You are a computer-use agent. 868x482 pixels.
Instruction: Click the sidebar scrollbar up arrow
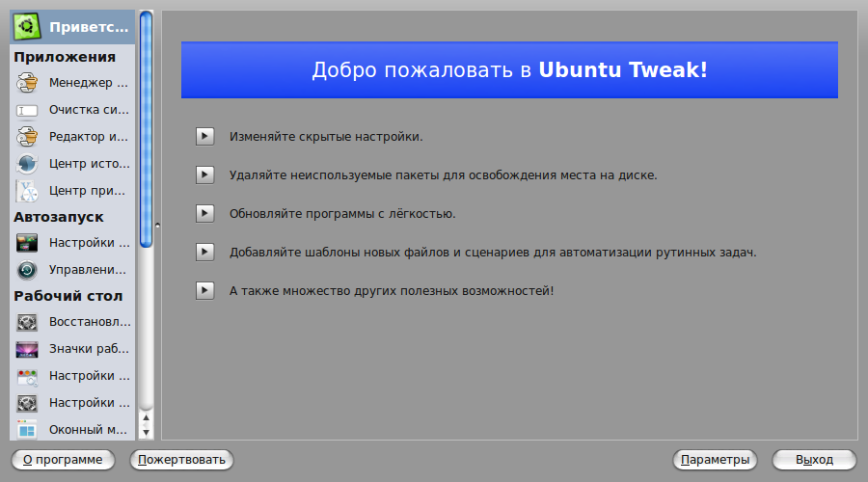[x=147, y=417]
